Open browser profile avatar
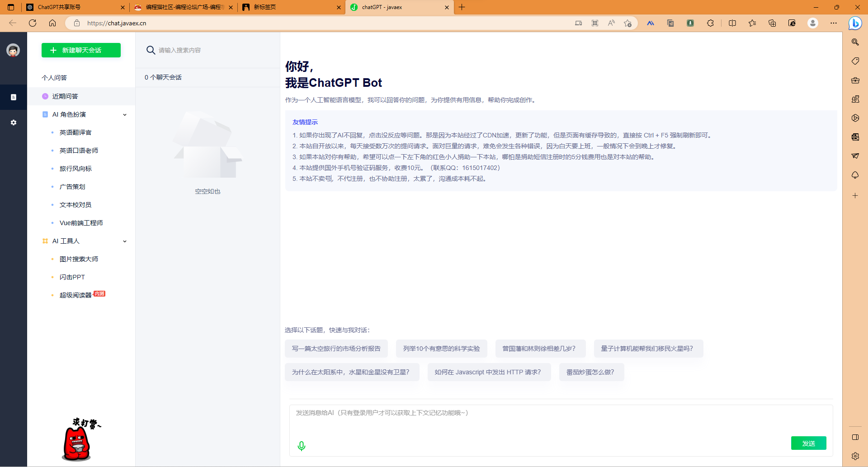 813,23
